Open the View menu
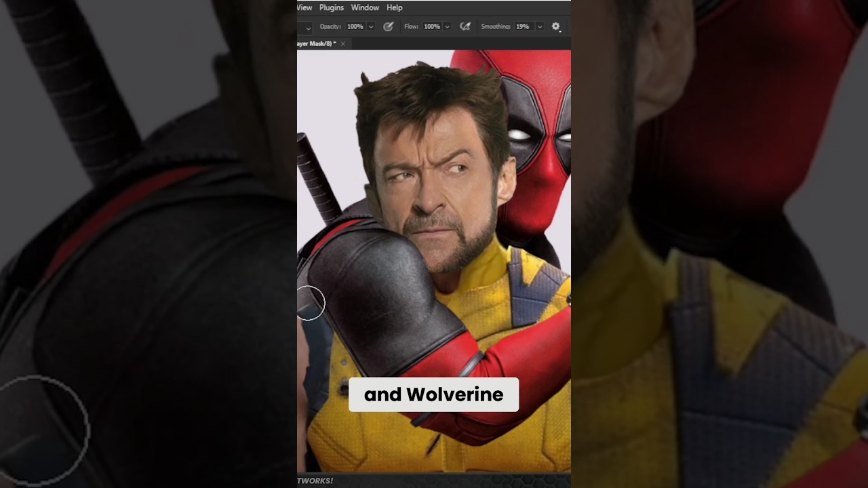The height and width of the screenshot is (488, 868). coord(304,7)
